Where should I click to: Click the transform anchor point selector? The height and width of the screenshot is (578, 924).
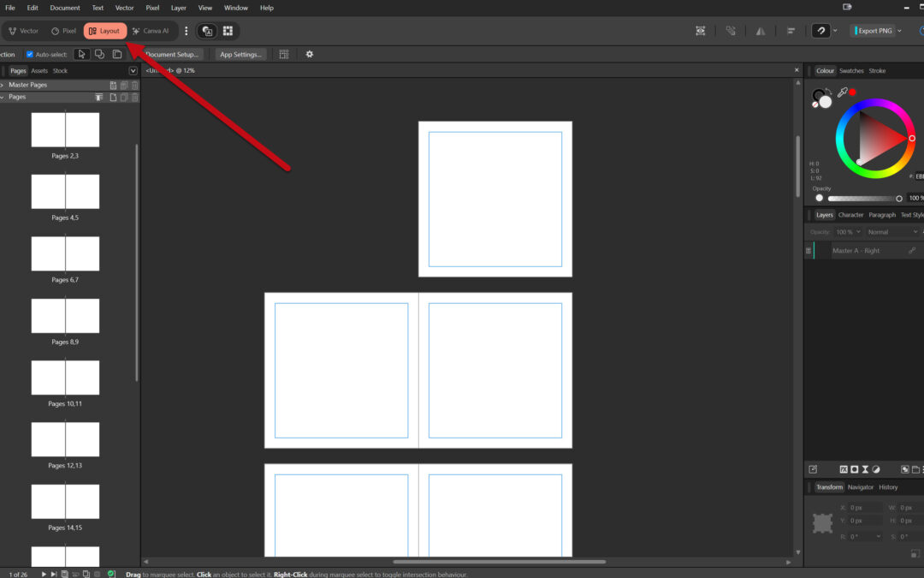tap(823, 522)
